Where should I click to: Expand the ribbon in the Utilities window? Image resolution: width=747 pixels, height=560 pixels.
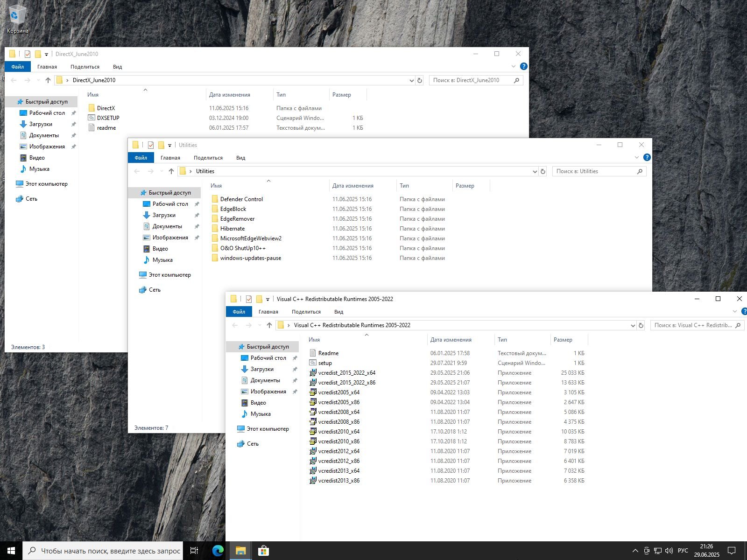[x=637, y=158]
